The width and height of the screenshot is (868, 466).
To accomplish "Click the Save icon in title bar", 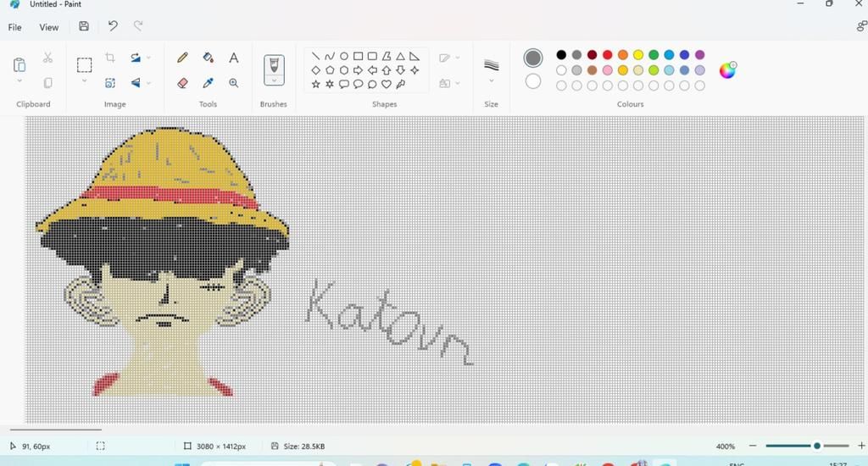I will pyautogui.click(x=84, y=26).
